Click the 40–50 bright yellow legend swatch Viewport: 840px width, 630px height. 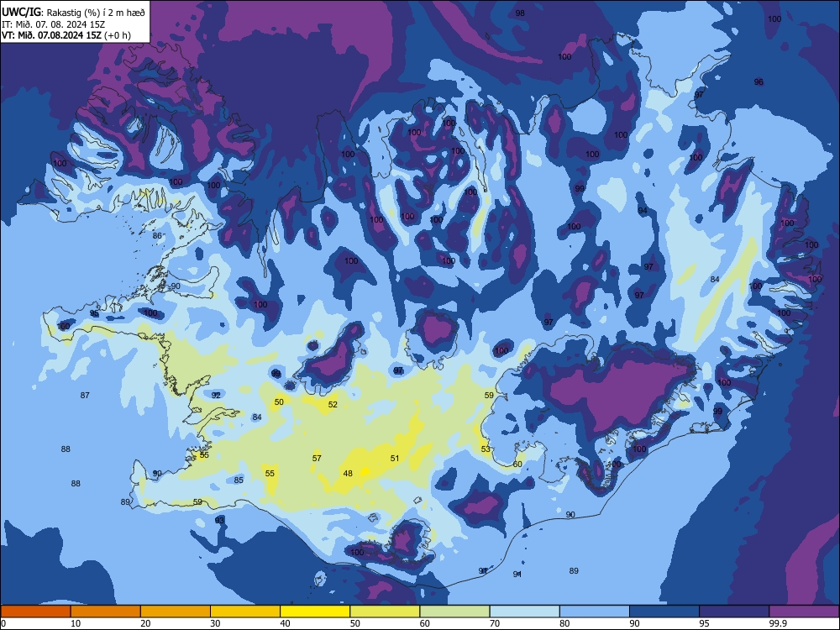(315, 612)
